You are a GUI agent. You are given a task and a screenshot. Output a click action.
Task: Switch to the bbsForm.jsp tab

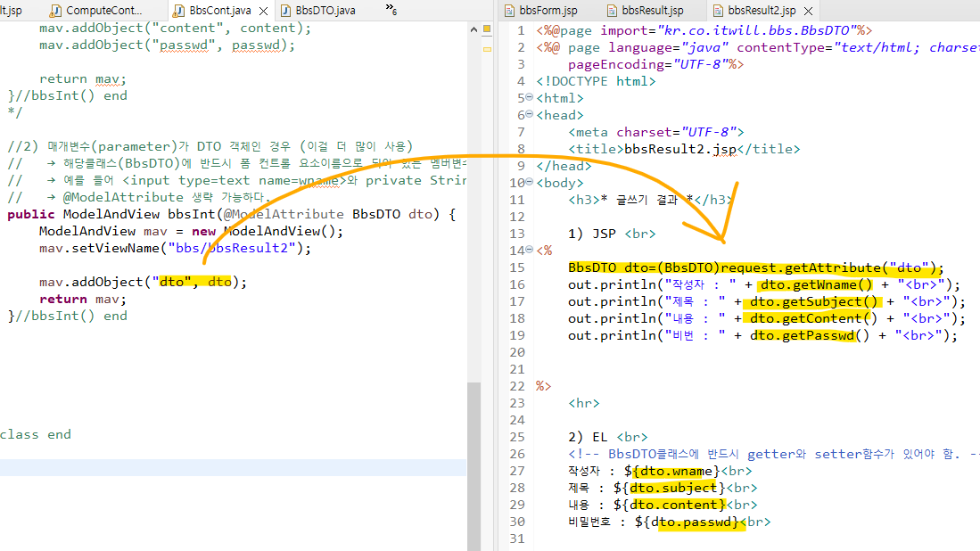click(x=541, y=11)
